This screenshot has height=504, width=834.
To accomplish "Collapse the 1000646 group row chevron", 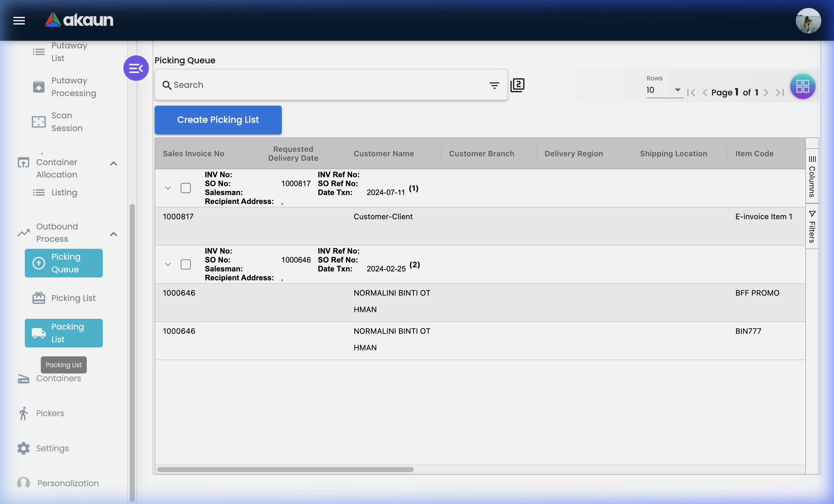I will [x=168, y=264].
